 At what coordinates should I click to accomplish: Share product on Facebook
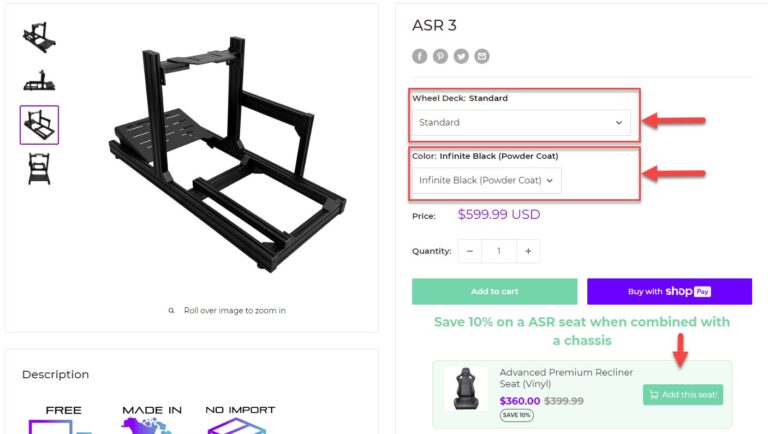pyautogui.click(x=420, y=56)
